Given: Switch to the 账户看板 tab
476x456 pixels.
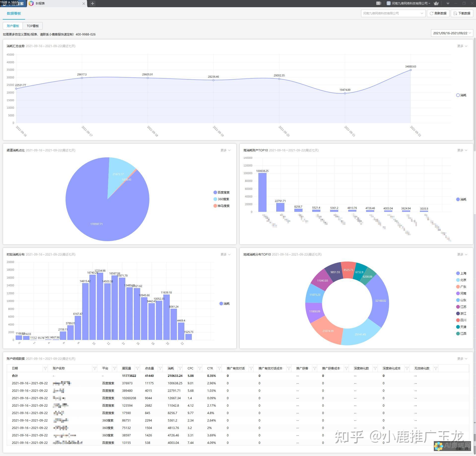Looking at the screenshot, I should [13, 26].
